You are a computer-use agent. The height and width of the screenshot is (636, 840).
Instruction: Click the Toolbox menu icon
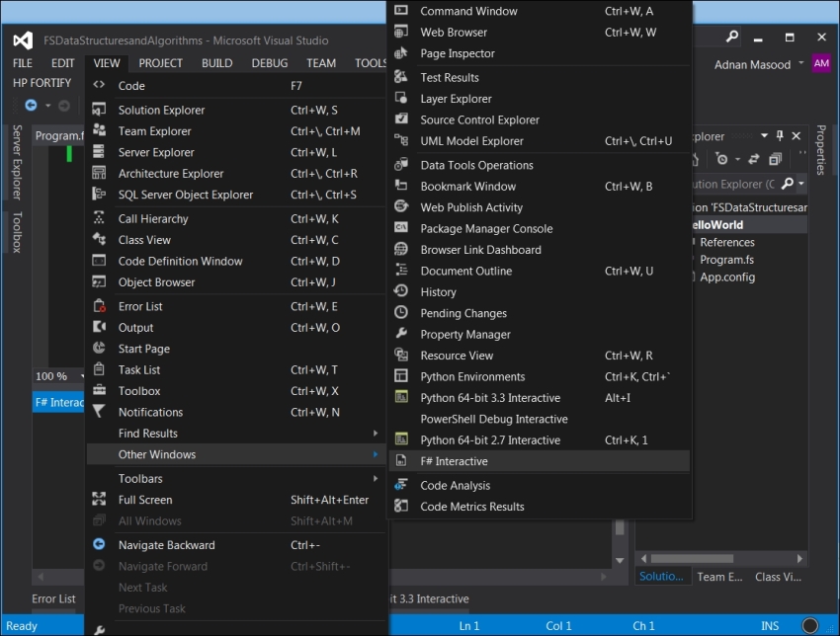point(99,390)
